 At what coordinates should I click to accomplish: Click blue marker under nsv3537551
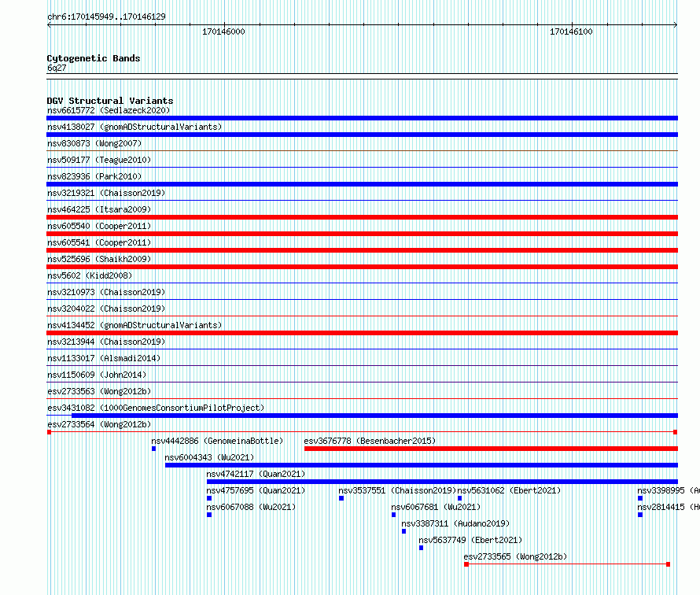coord(341,498)
